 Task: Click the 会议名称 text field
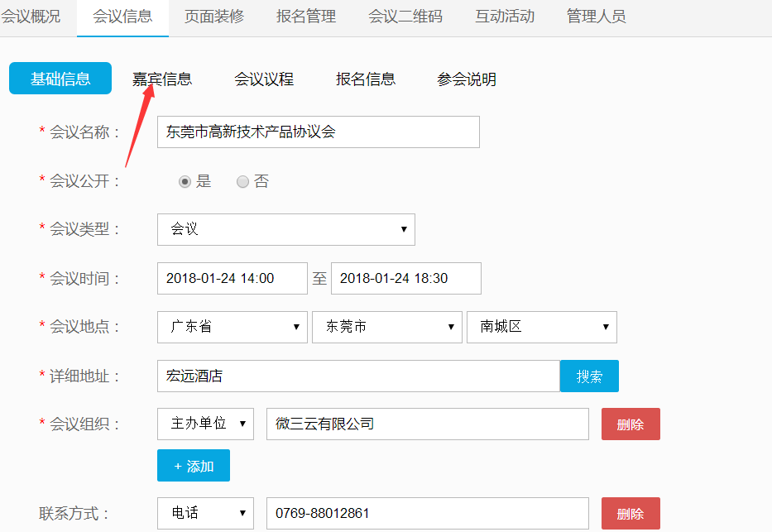[318, 132]
